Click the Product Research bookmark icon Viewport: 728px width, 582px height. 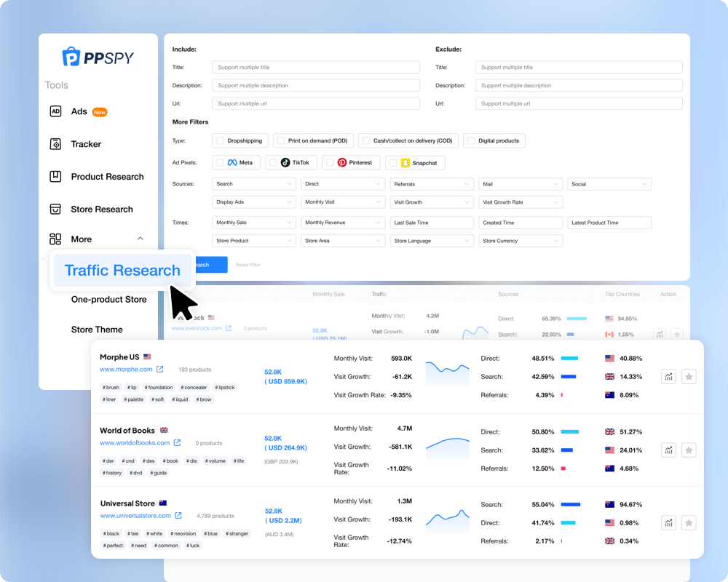tap(56, 176)
